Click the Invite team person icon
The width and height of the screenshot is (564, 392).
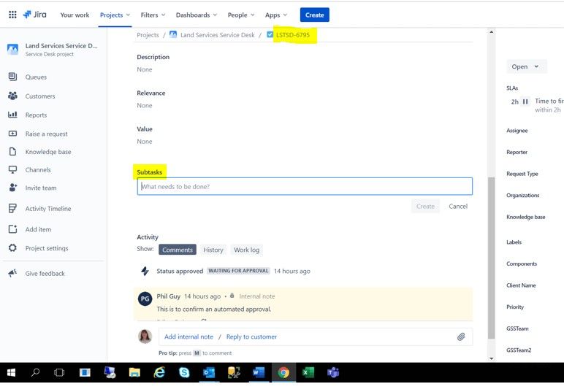click(12, 187)
